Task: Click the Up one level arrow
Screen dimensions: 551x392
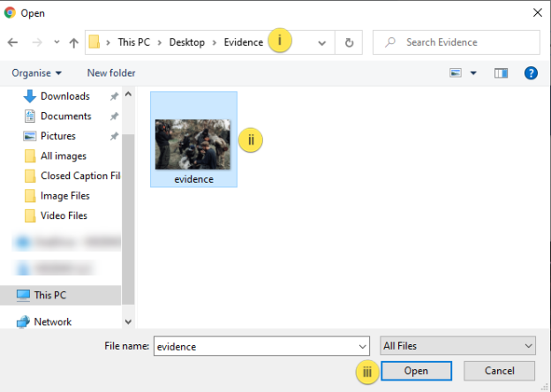Action: pyautogui.click(x=73, y=42)
